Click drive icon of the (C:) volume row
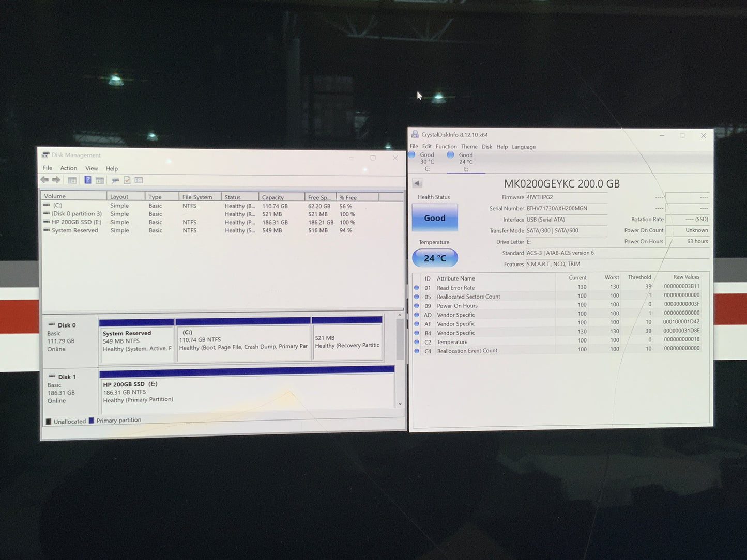 point(47,205)
